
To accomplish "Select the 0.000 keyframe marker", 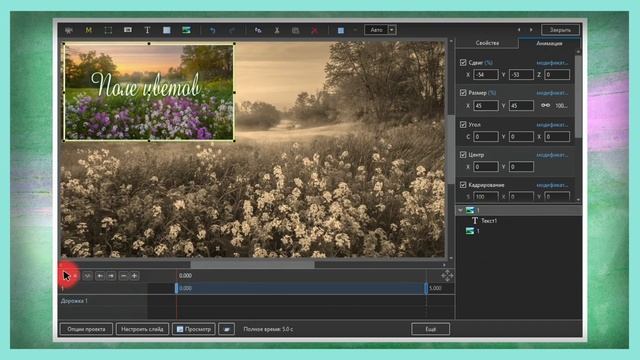I will coord(176,288).
